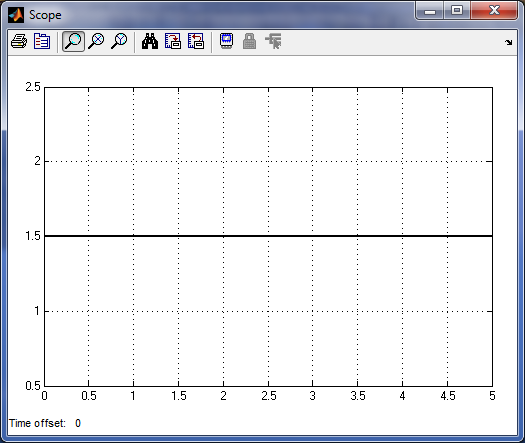The image size is (525, 443).
Task: Click the MATLAB logo in title bar
Action: coord(16,15)
